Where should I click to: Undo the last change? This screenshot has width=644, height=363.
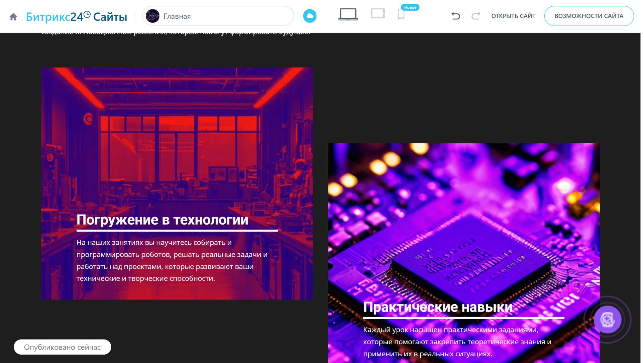click(455, 16)
